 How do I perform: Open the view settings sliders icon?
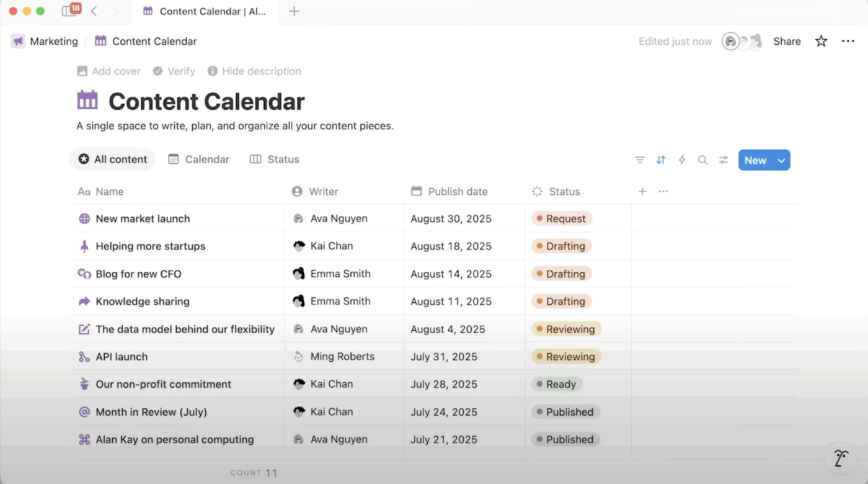point(724,160)
